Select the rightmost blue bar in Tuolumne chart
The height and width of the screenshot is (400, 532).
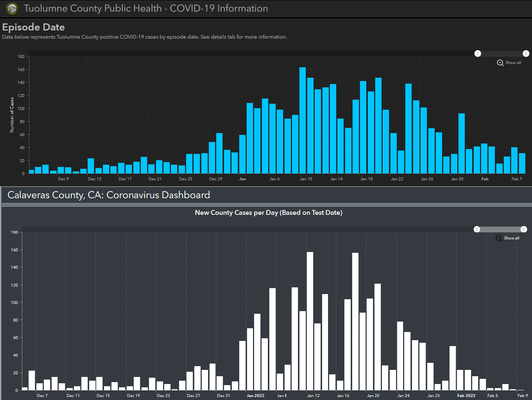pyautogui.click(x=522, y=163)
